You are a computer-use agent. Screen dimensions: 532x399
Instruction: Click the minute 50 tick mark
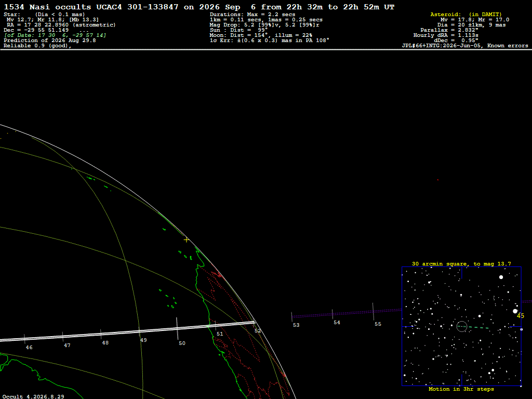(x=177, y=328)
